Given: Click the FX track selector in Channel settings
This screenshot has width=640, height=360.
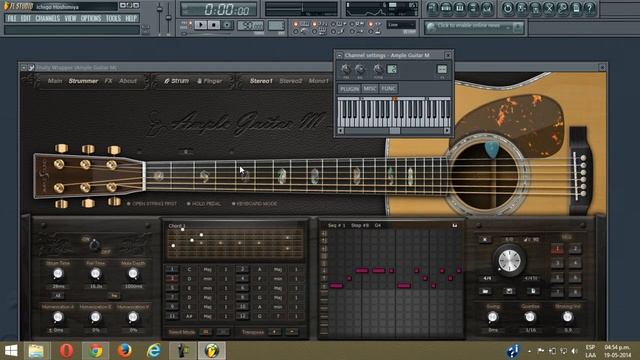Looking at the screenshot, I should click(x=442, y=69).
